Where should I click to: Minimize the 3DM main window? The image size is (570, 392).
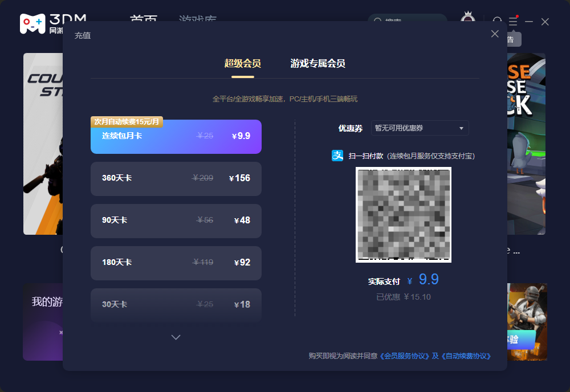529,22
